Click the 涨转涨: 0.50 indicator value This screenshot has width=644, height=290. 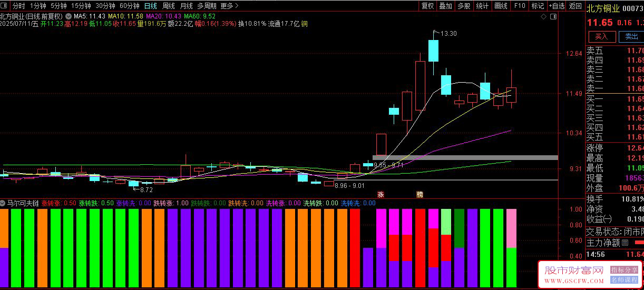[58, 203]
